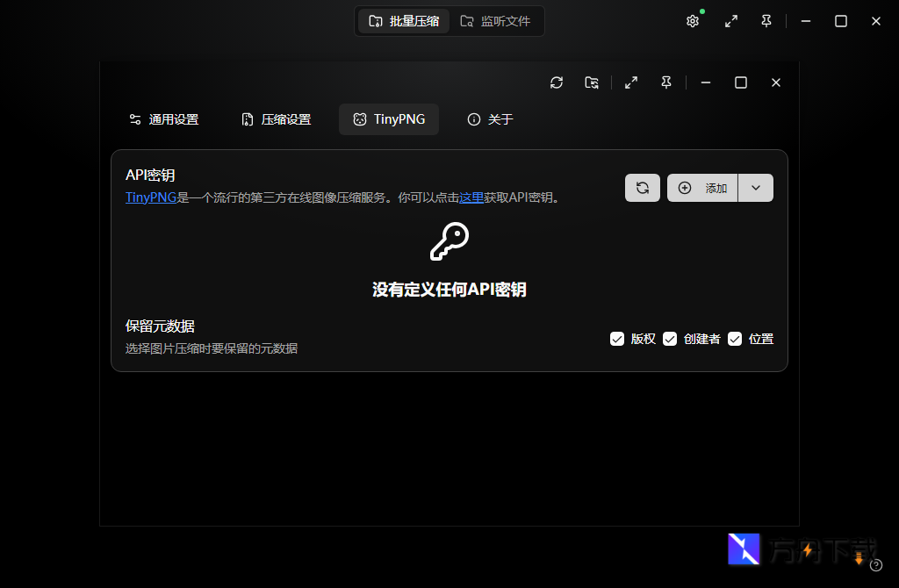Screen dimensions: 899x588
Task: Open the settings gear at top
Action: coord(693,20)
